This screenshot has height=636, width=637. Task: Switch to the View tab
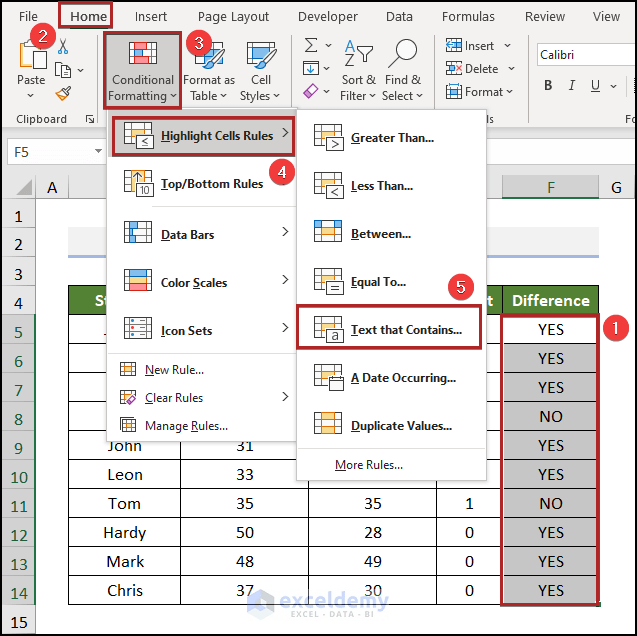(x=606, y=16)
